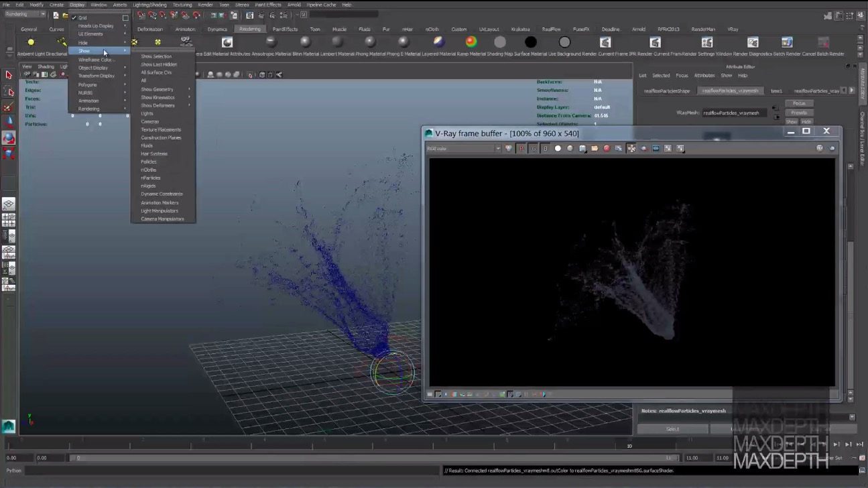
Task: Click the gray Shading Map shelf icon
Action: click(499, 42)
